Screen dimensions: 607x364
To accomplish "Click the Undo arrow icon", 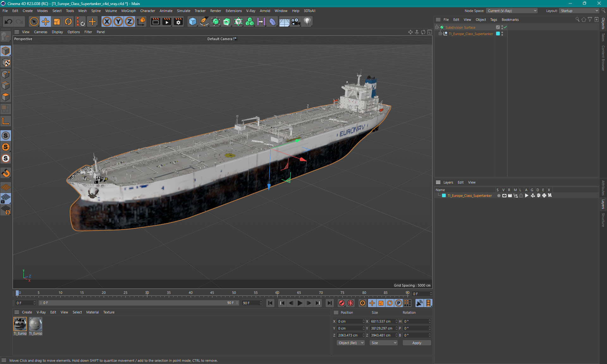I will (x=9, y=21).
